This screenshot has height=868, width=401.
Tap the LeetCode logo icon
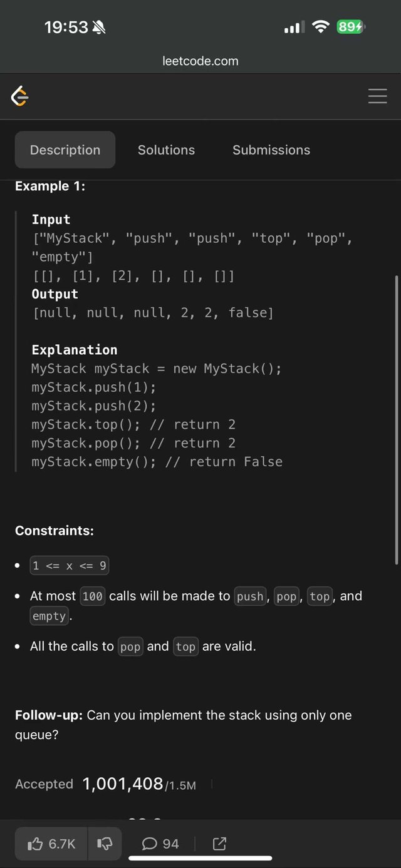pos(20,96)
